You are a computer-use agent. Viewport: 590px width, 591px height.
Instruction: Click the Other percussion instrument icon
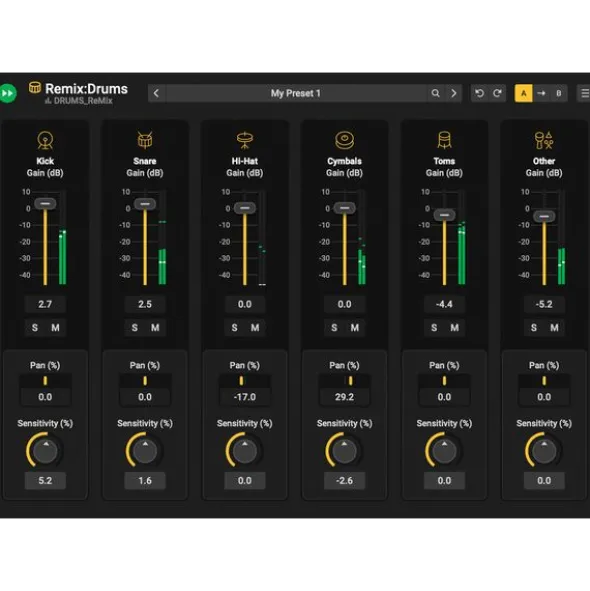pyautogui.click(x=544, y=140)
